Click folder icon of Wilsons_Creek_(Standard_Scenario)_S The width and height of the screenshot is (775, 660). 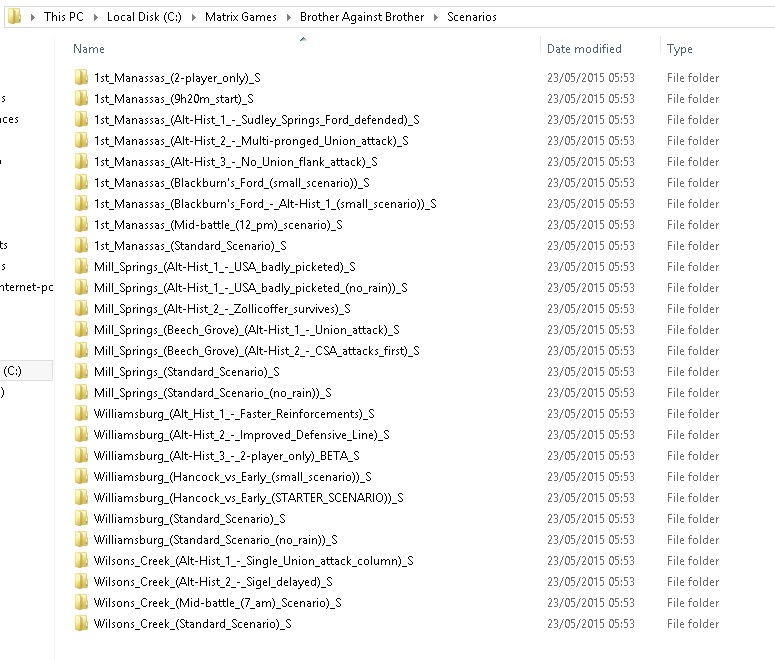(82, 624)
